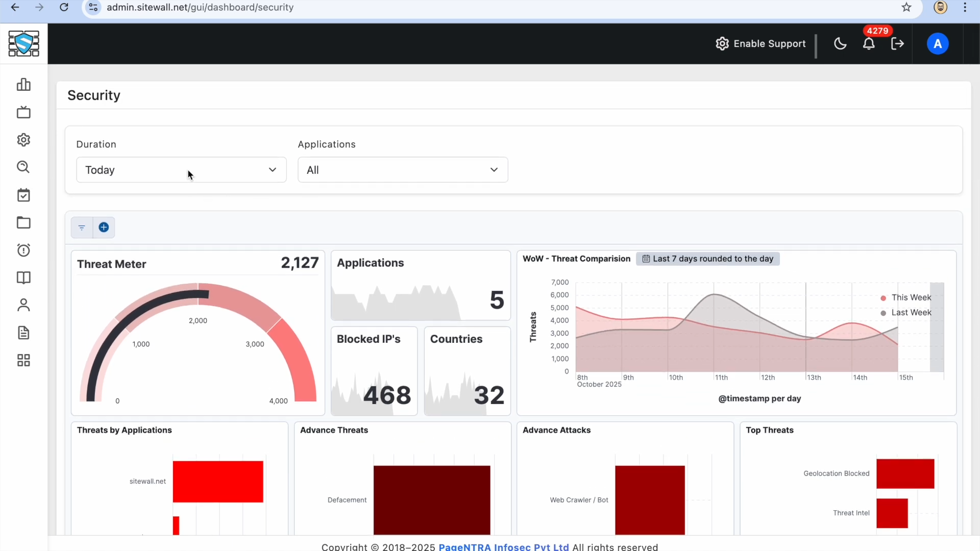Click Enable Support button
This screenshot has height=551, width=980.
[x=761, y=44]
